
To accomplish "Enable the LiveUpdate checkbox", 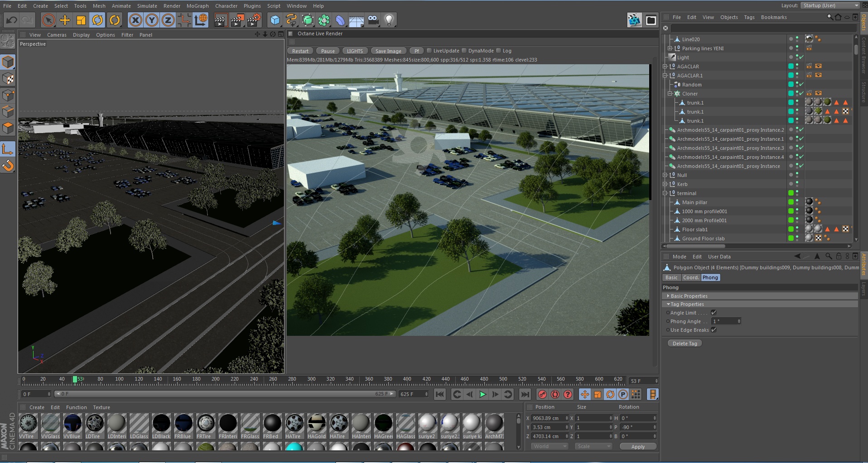I will [x=429, y=51].
